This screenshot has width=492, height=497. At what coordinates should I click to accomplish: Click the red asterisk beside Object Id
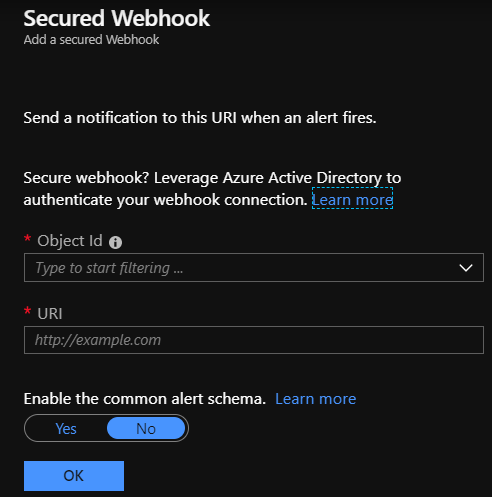tap(27, 239)
